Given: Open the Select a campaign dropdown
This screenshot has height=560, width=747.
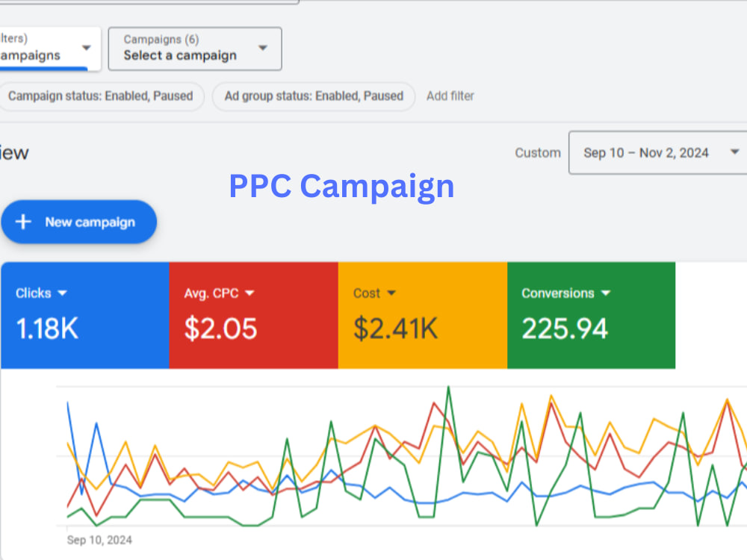Looking at the screenshot, I should 195,49.
